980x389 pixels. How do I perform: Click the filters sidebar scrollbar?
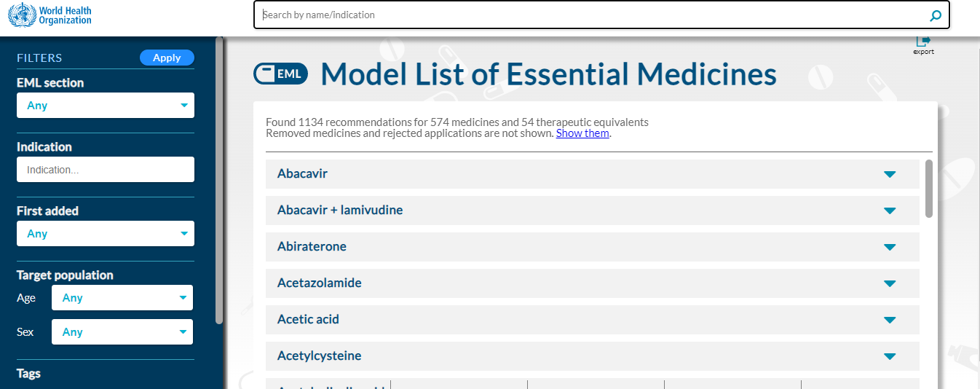coord(219,182)
